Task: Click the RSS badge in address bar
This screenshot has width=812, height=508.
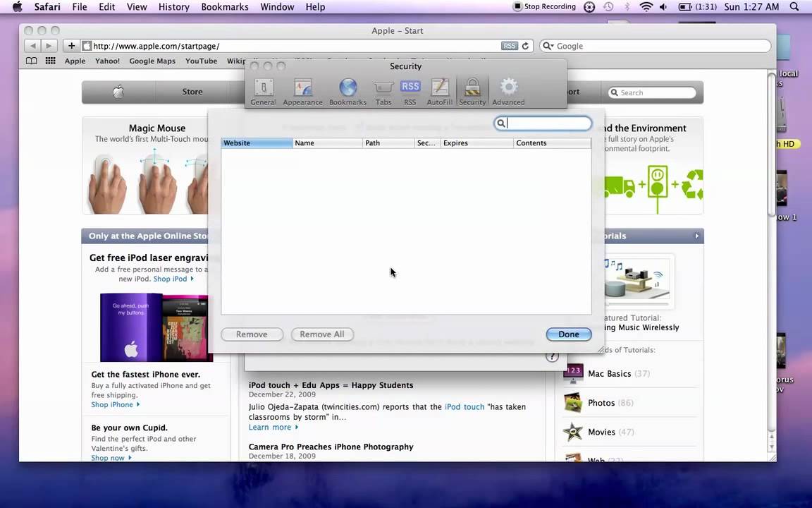Action: pyautogui.click(x=509, y=46)
